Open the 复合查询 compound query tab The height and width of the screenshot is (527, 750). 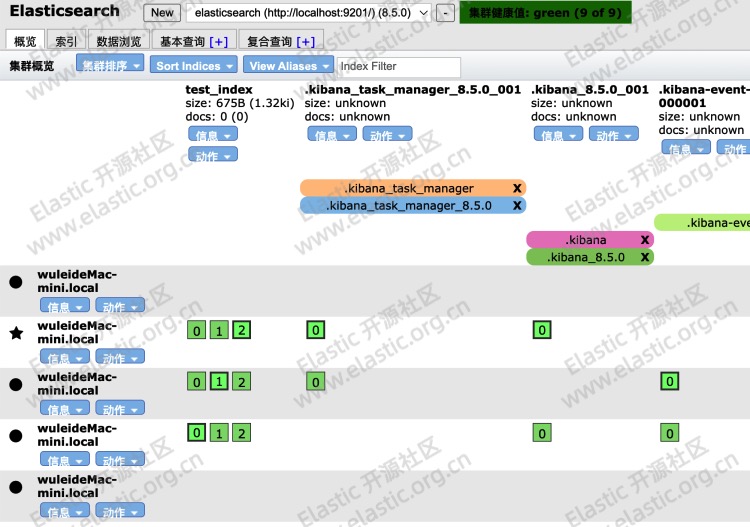281,41
